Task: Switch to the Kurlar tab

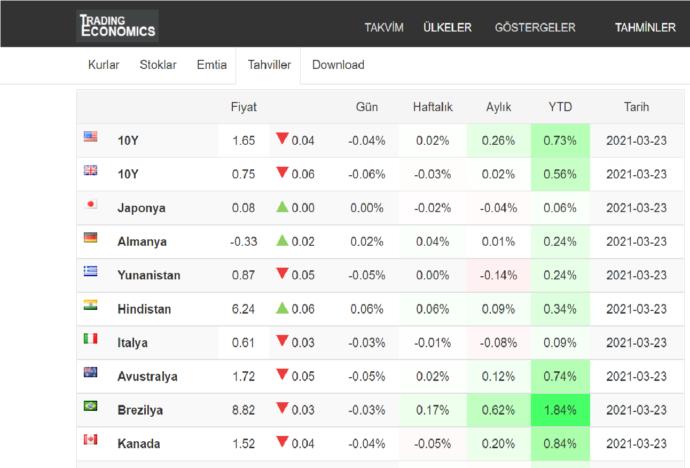Action: tap(103, 65)
